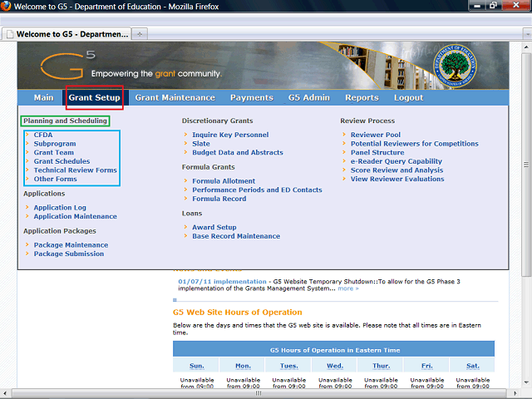
Task: Click the horizontal scrollbar thumb
Action: pyautogui.click(x=259, y=393)
